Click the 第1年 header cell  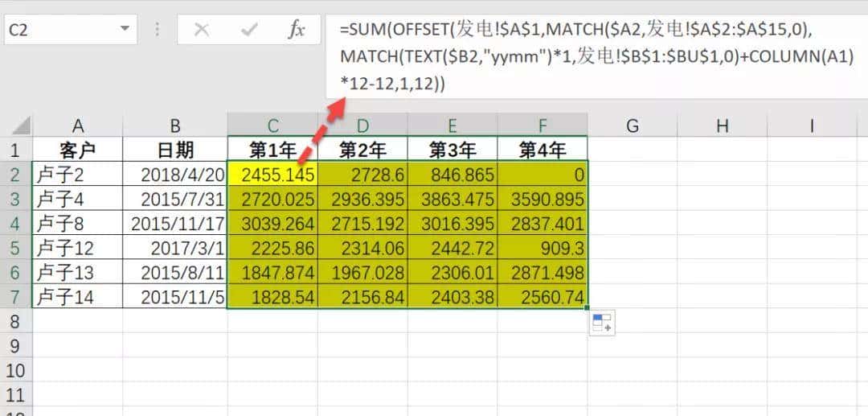click(272, 150)
